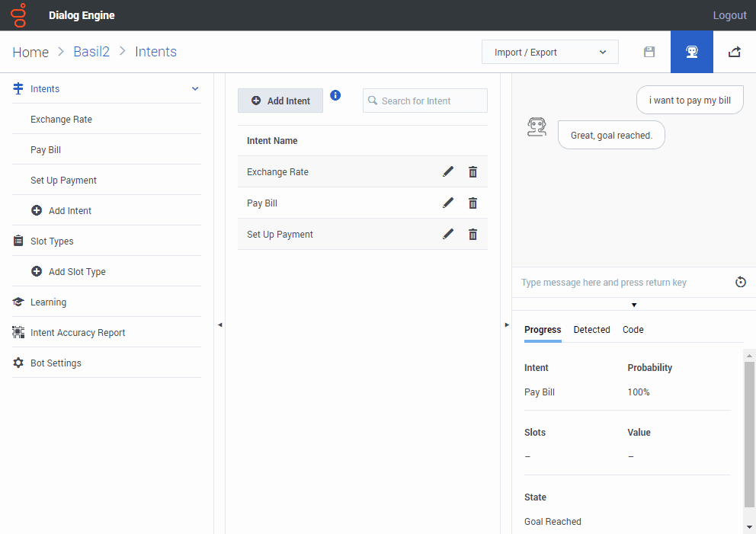This screenshot has height=534, width=756.
Task: Click the Add Intent button
Action: click(x=280, y=101)
